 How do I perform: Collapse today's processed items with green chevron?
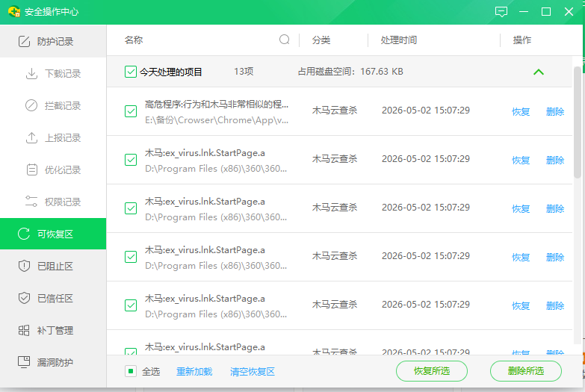[539, 72]
